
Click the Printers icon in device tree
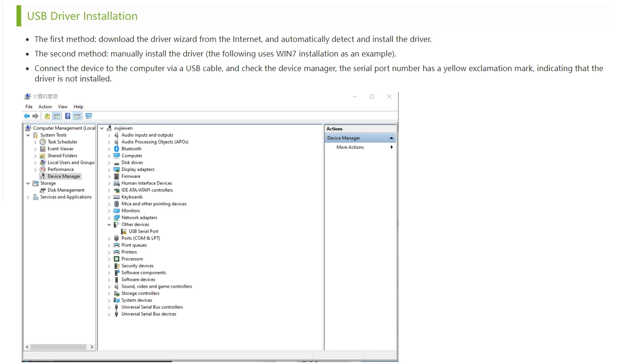point(116,252)
